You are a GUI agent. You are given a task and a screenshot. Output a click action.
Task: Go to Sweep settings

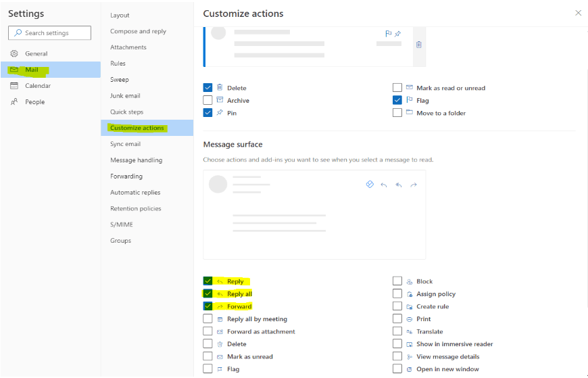pyautogui.click(x=147, y=80)
